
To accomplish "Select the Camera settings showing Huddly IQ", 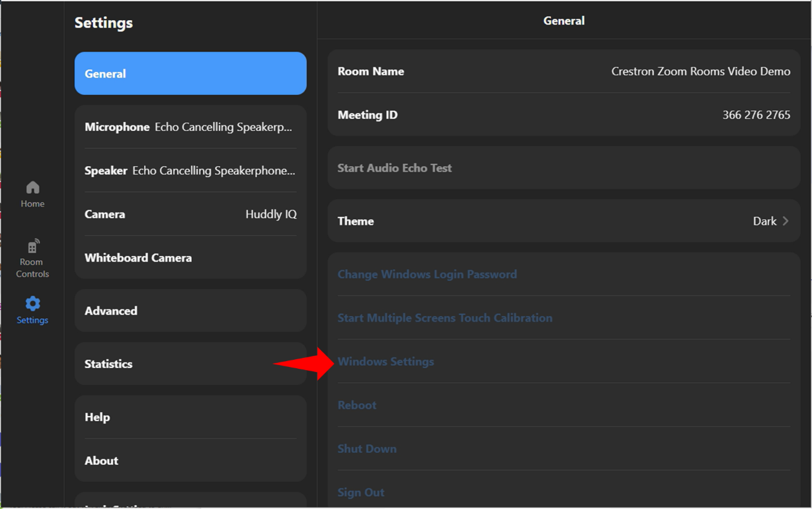I will click(190, 214).
